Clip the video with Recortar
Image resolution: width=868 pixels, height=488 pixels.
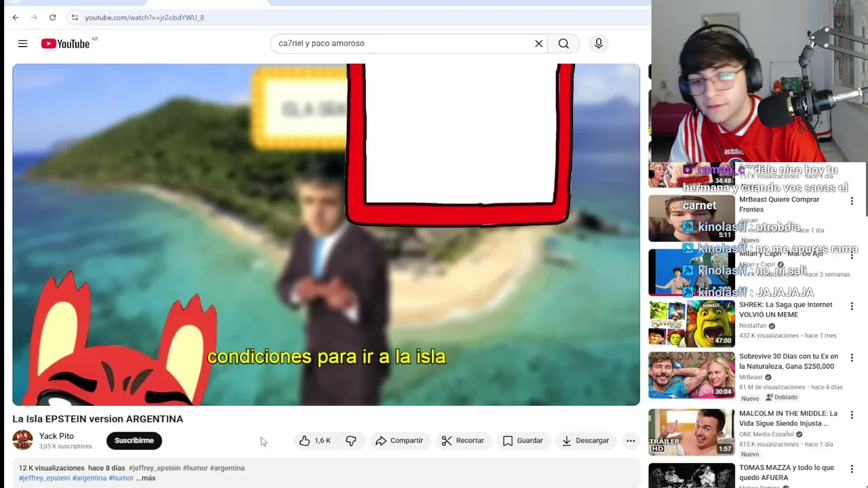[462, 441]
